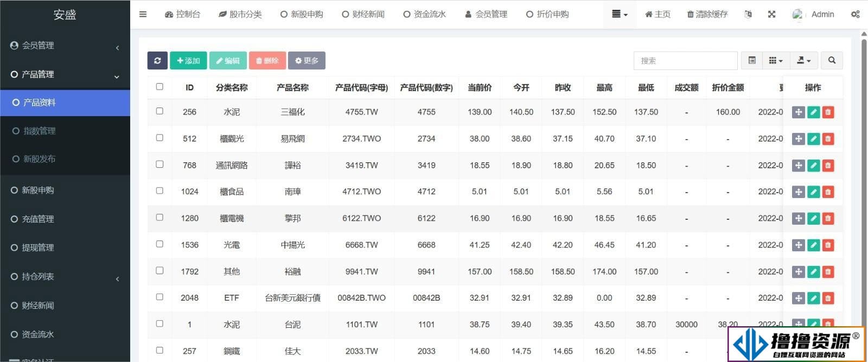The image size is (868, 362).
Task: Sort table by 当前价 column header
Action: pos(480,87)
